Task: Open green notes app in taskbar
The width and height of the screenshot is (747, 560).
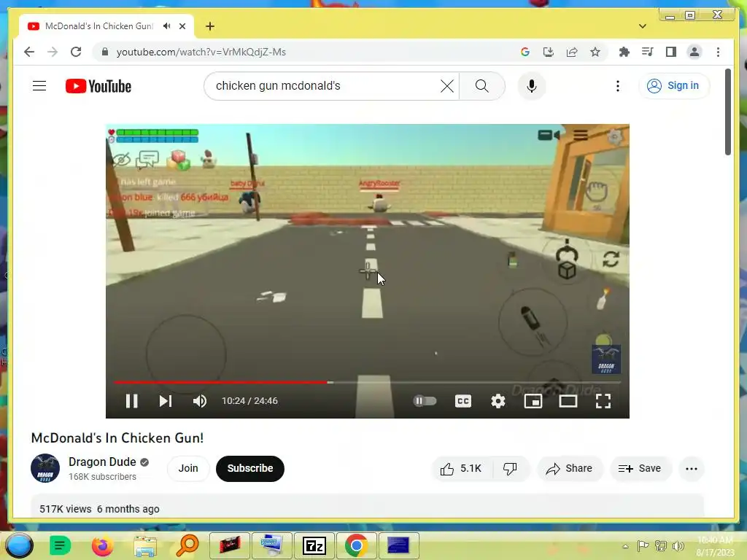Action: 60,545
